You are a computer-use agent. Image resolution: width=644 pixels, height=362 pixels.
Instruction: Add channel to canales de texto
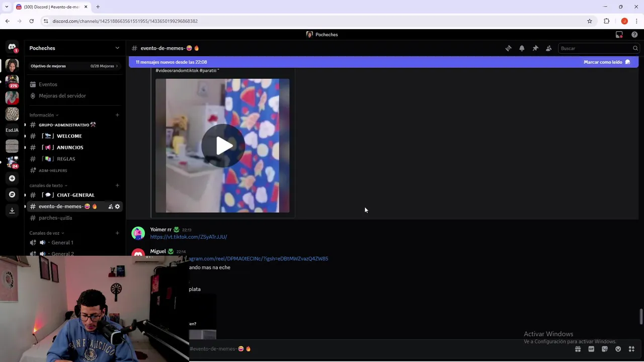tap(117, 186)
